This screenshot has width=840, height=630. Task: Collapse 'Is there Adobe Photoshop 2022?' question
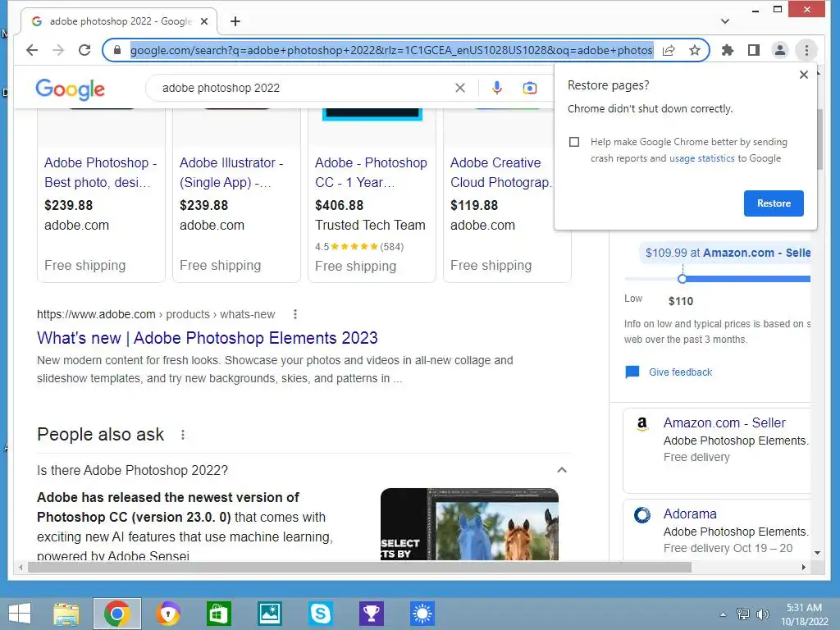point(561,470)
